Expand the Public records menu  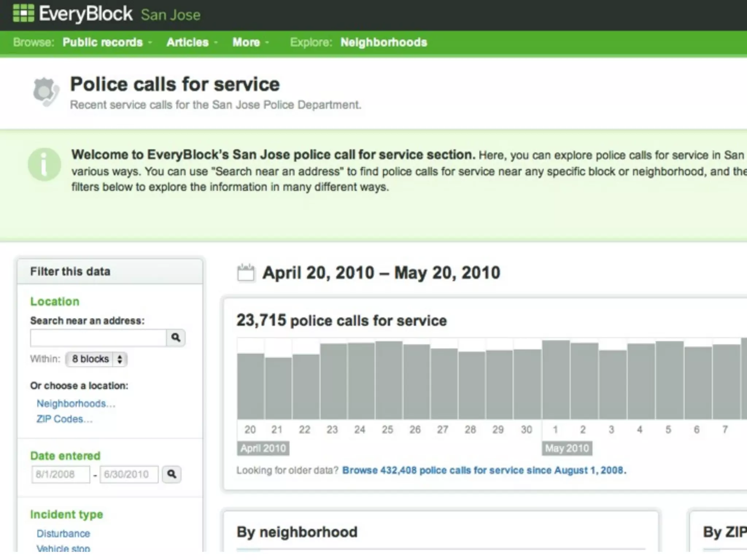(x=103, y=42)
